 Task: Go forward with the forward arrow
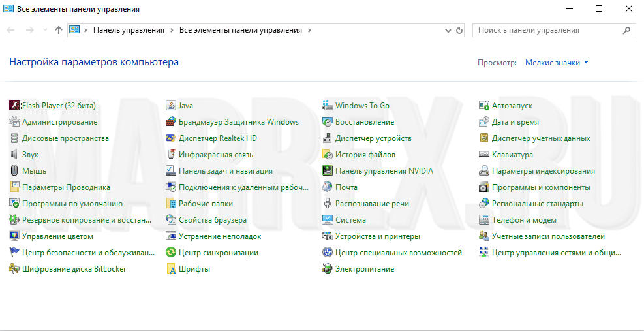(29, 31)
